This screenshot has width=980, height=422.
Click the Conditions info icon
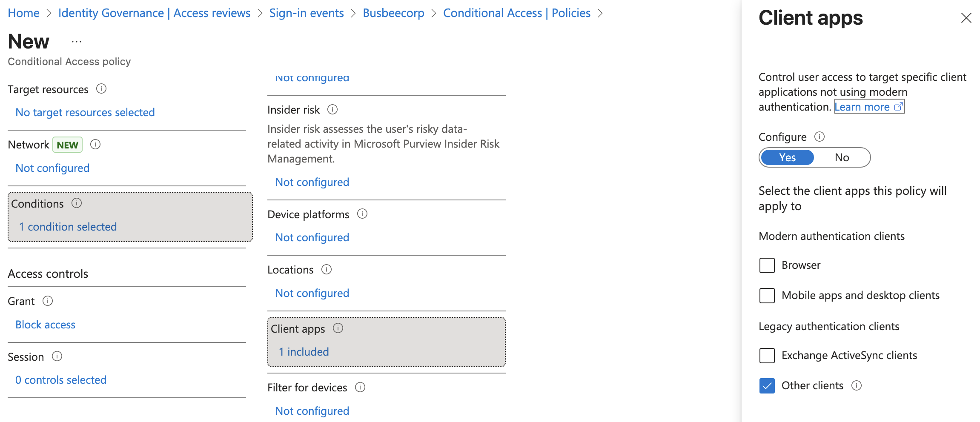tap(77, 203)
